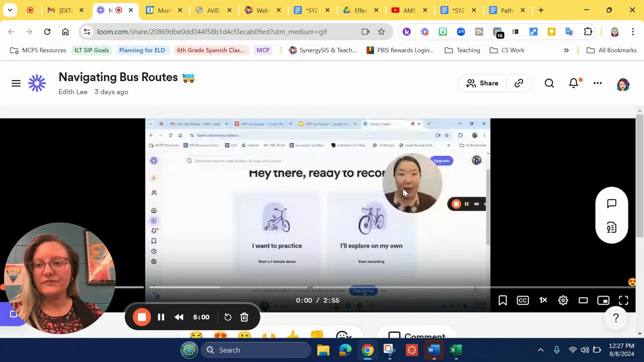Toggle closed captions with the CC button
Screen dimensions: 644x362
(523, 301)
